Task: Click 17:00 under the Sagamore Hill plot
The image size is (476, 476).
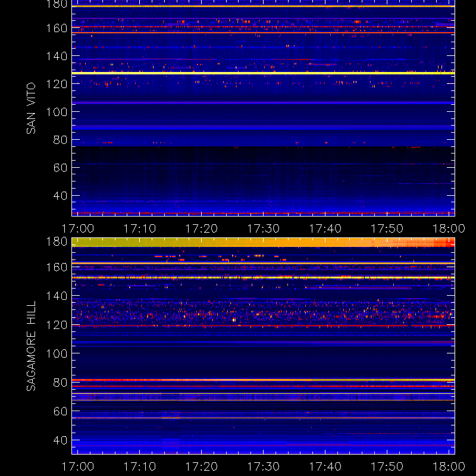Action: click(78, 466)
